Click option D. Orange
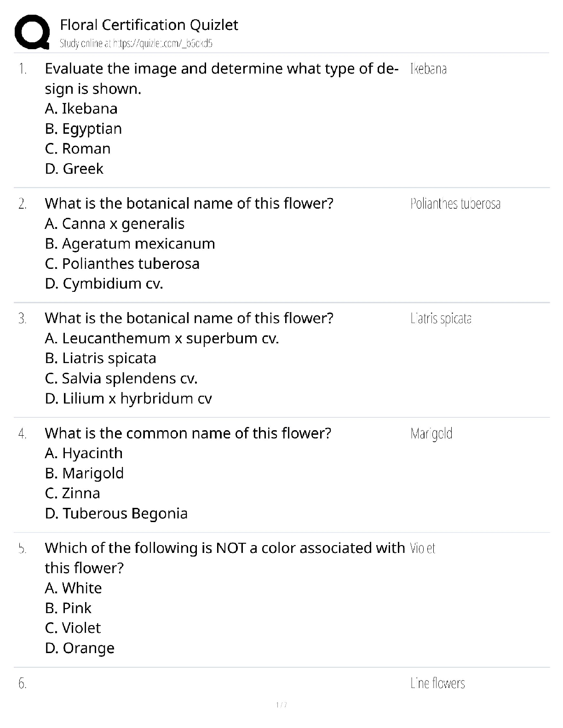The height and width of the screenshot is (728, 563). 80,648
